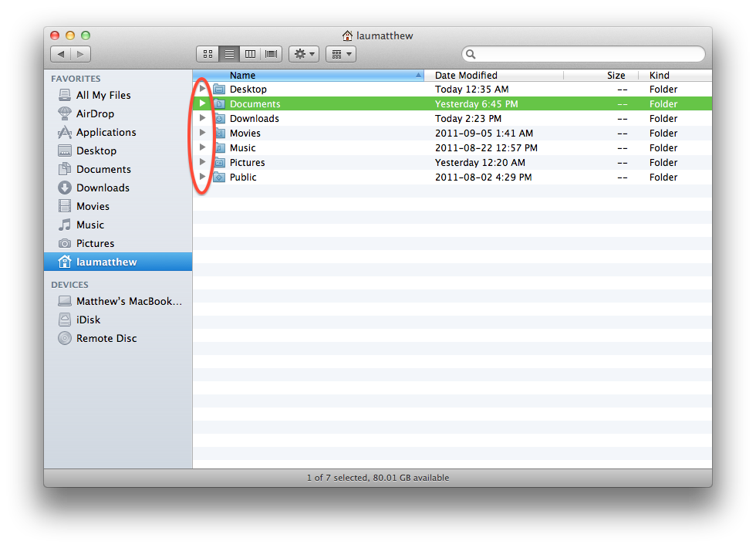Sort by the Name column header
This screenshot has width=756, height=548.
click(x=309, y=76)
